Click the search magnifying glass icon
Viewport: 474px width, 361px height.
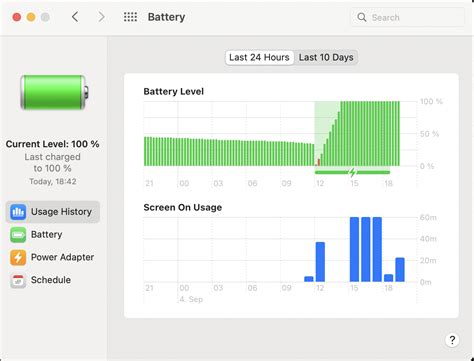[x=362, y=17]
